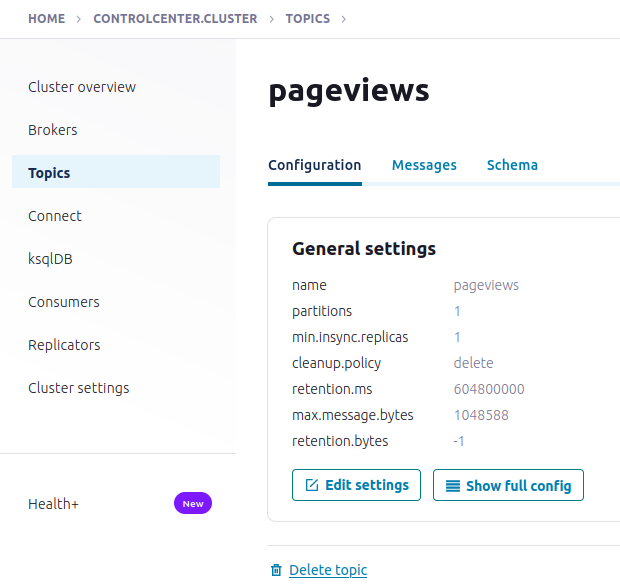Open Brokers from the sidebar
This screenshot has height=588, width=620.
53,130
